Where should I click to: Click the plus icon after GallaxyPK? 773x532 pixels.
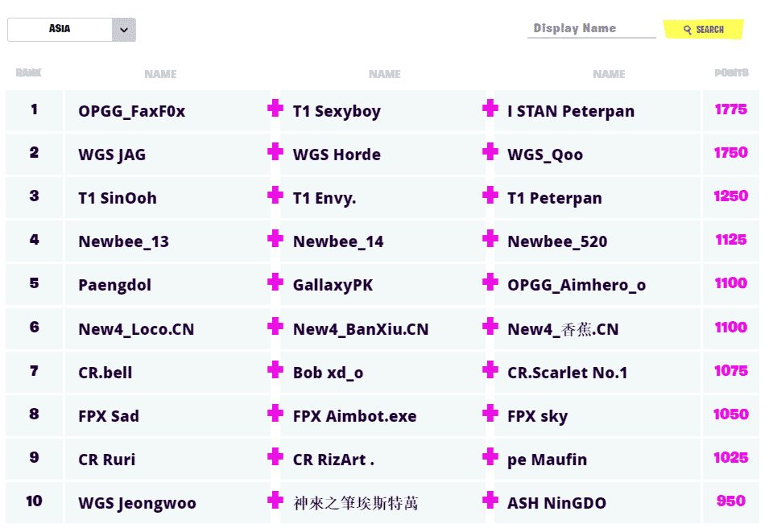[490, 282]
